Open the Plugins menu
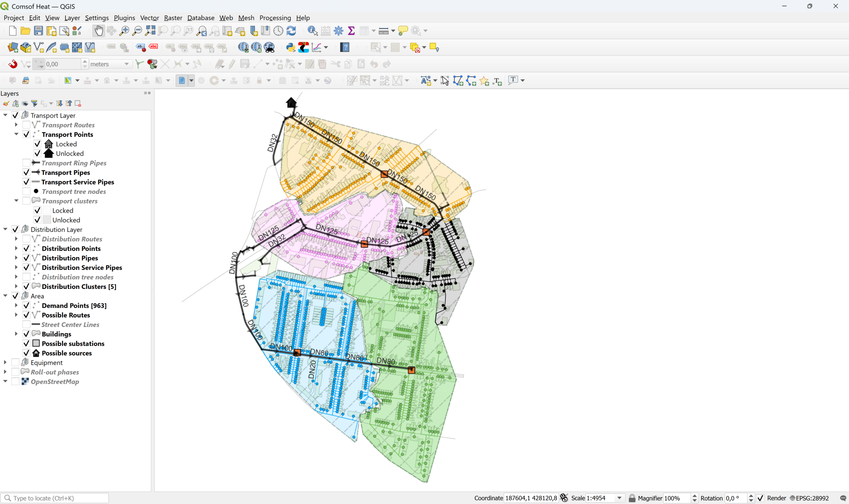This screenshot has height=504, width=849. [124, 18]
